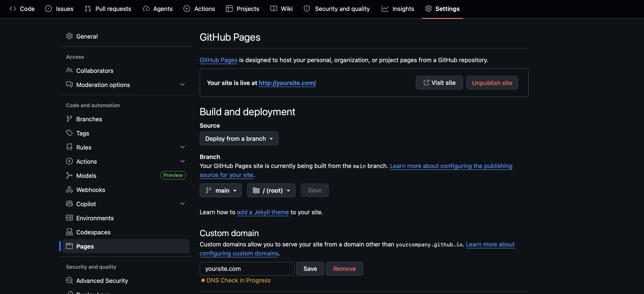Open the General settings page
Image resolution: width=644 pixels, height=294 pixels.
[126, 36]
